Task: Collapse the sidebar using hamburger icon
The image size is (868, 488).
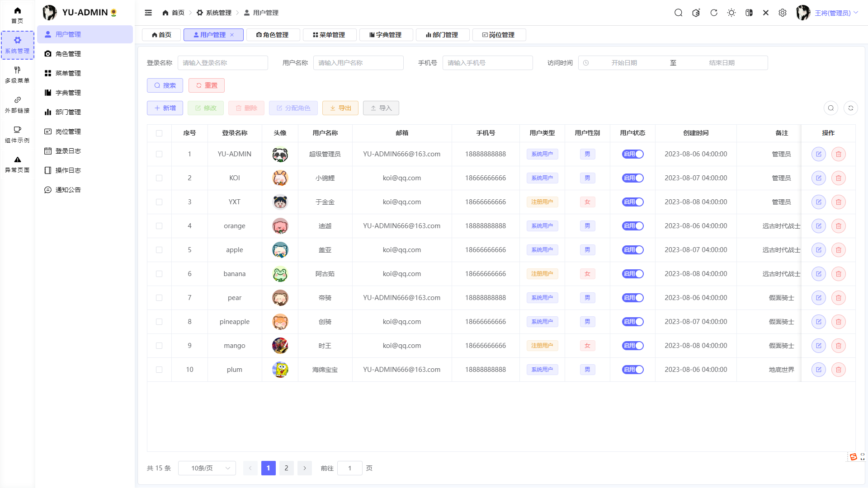Action: 148,13
